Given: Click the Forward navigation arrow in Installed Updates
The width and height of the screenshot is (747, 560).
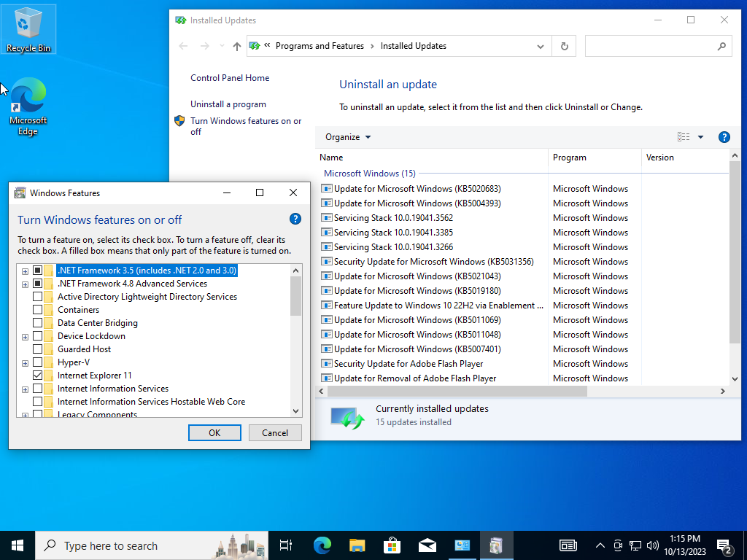Looking at the screenshot, I should 205,46.
